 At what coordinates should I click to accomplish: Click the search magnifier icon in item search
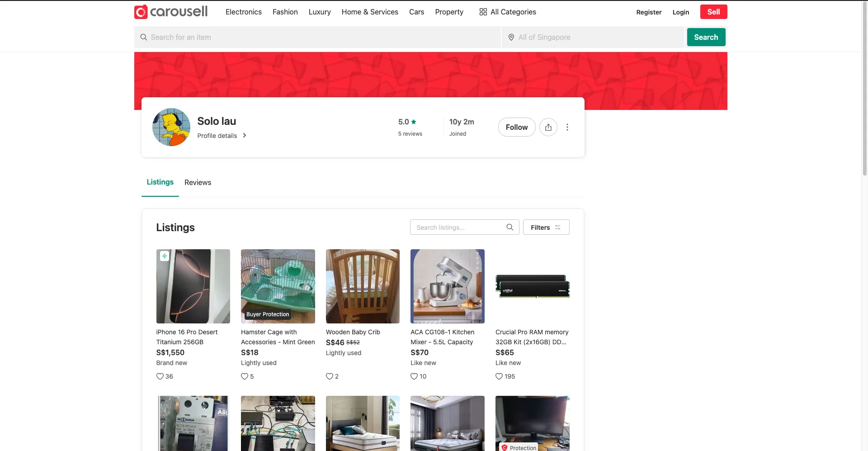[144, 37]
